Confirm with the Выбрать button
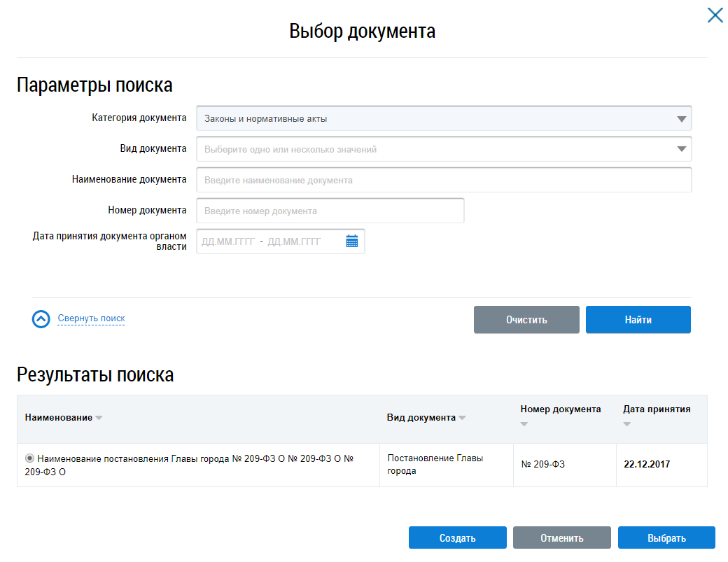This screenshot has width=728, height=562. (x=666, y=538)
